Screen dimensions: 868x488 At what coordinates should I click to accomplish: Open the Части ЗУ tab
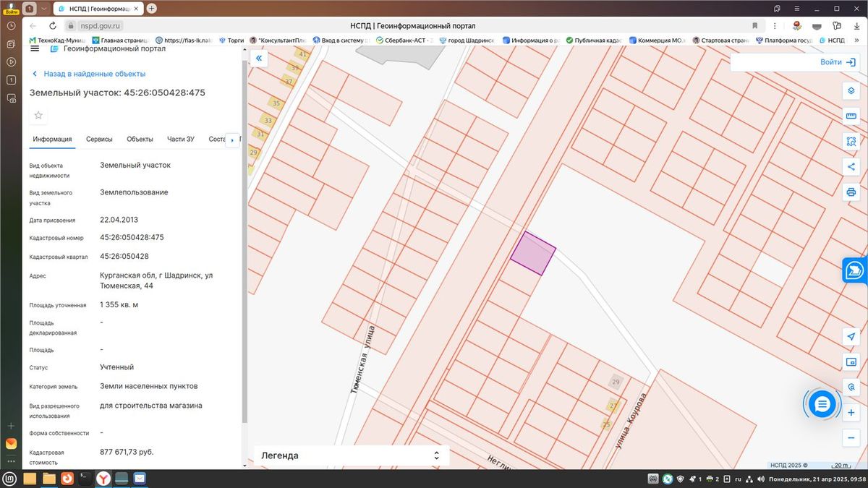(181, 140)
